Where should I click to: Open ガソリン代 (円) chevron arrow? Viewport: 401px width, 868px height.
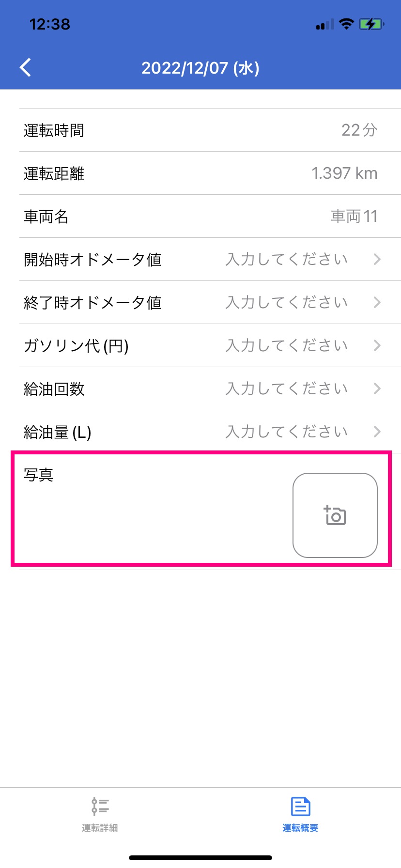click(377, 345)
